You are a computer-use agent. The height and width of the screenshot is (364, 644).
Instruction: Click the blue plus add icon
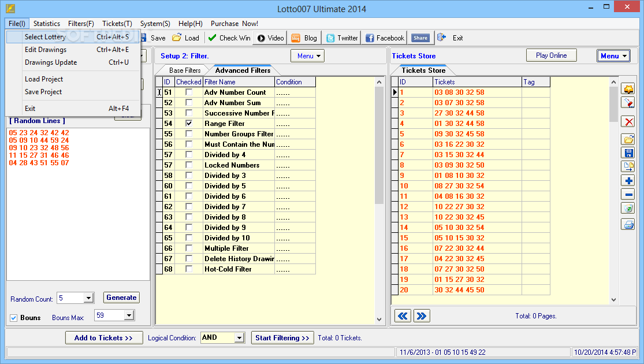click(628, 181)
